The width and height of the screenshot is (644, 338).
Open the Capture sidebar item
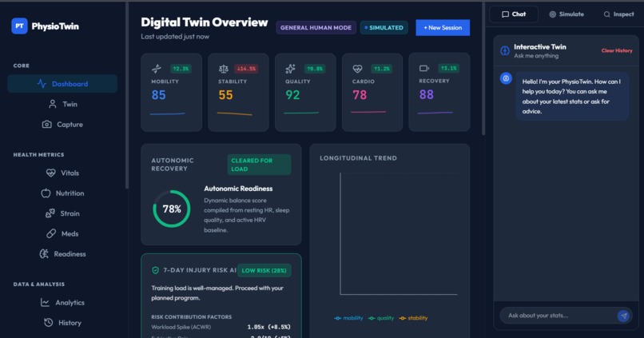pyautogui.click(x=62, y=125)
